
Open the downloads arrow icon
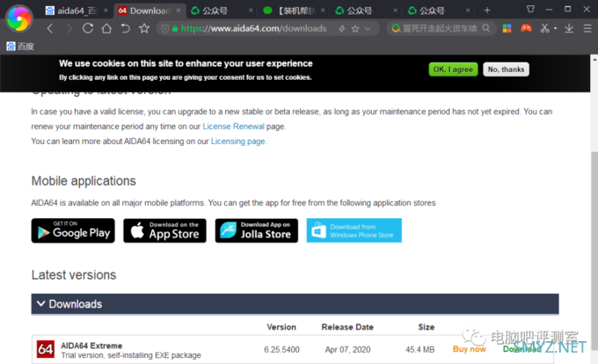[x=569, y=28]
